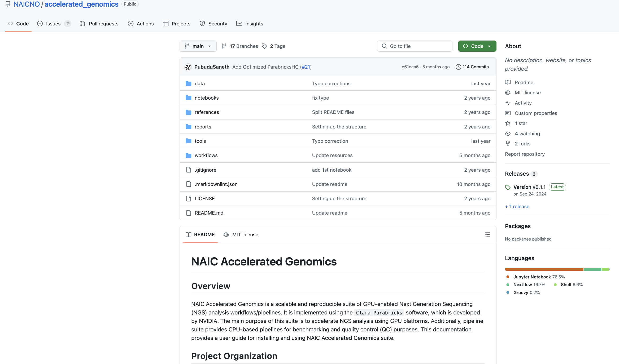Open the Packages heading link

pos(518,226)
